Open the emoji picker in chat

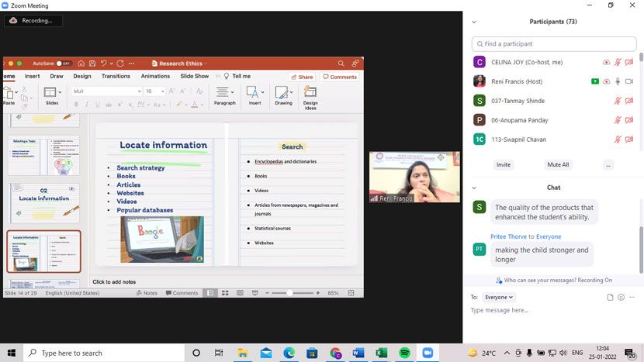pyautogui.click(x=621, y=297)
